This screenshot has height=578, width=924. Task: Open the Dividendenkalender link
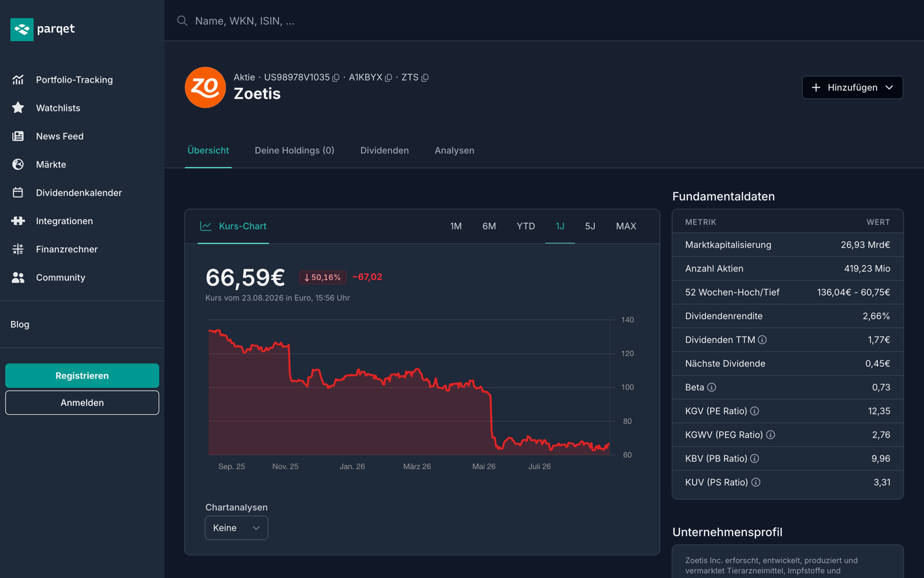(79, 192)
